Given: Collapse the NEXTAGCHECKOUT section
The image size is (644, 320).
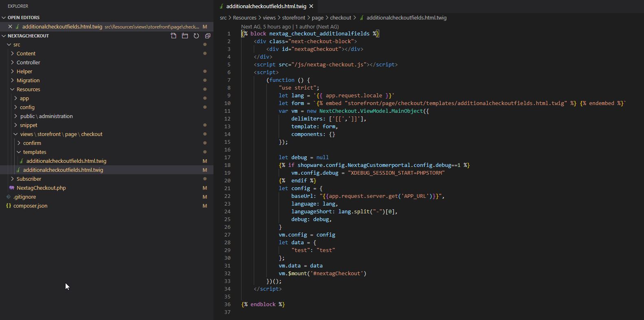Looking at the screenshot, I should [4, 36].
